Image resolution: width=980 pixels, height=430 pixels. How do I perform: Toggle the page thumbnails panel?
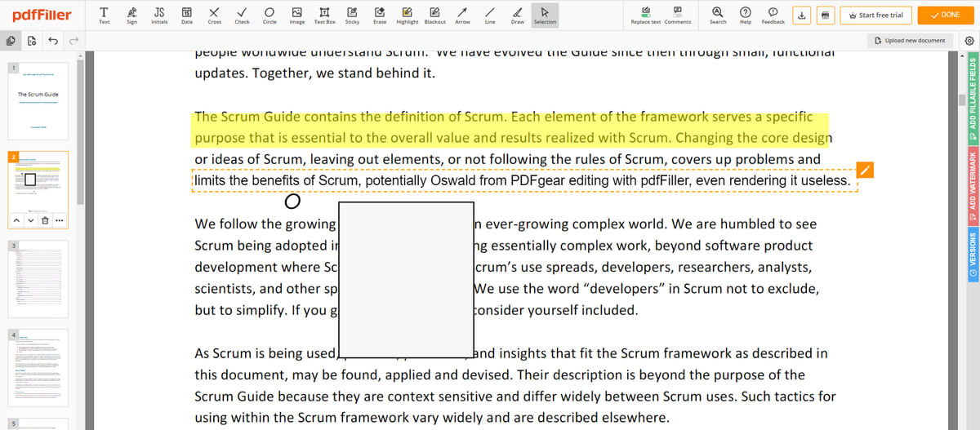[11, 40]
